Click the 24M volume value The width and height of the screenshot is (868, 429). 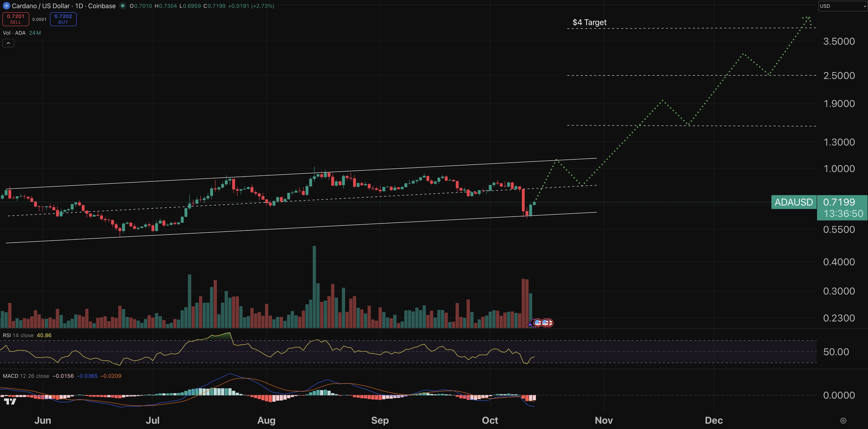click(35, 33)
